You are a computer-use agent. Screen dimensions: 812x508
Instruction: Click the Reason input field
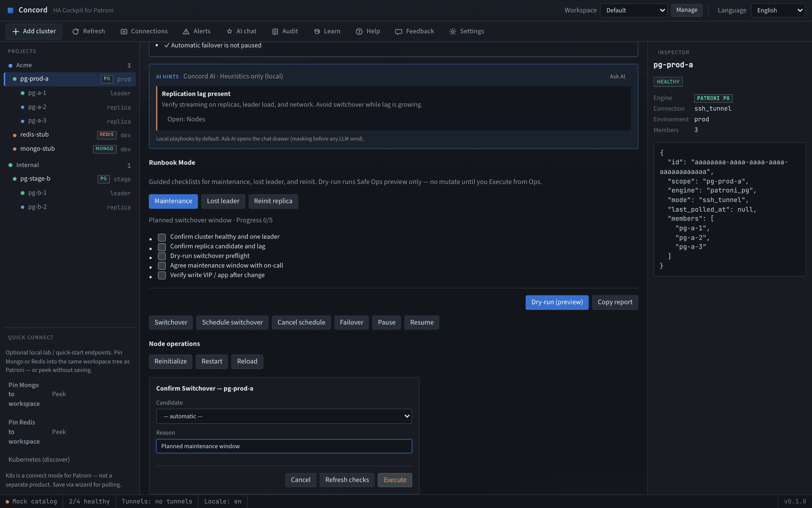[x=284, y=446]
